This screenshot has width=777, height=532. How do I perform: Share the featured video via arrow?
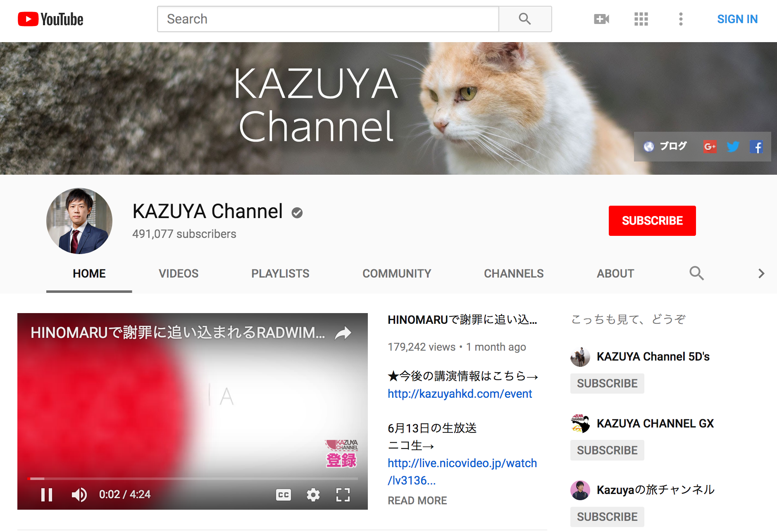[343, 333]
